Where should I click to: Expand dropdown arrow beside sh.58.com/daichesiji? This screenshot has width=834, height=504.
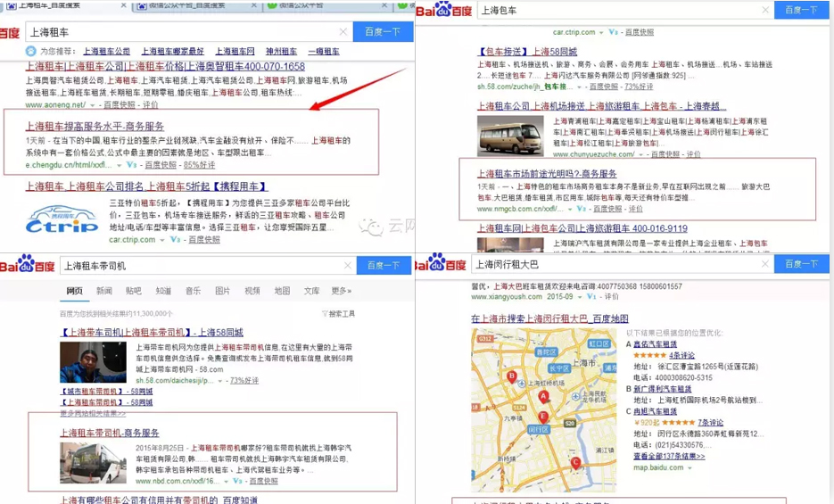point(220,381)
